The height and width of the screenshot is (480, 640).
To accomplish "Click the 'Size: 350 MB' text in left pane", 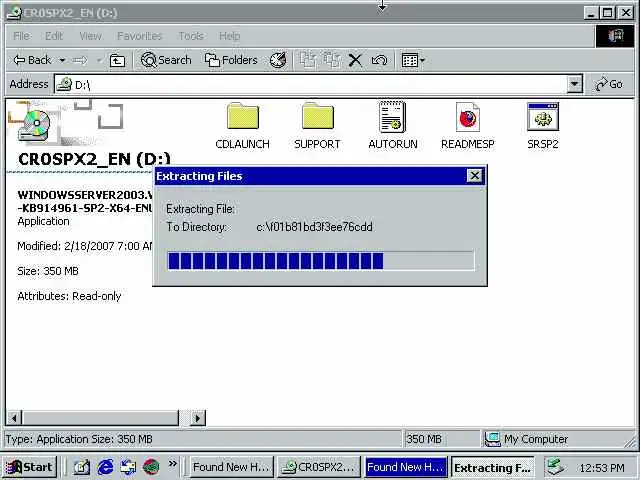I will tap(48, 271).
